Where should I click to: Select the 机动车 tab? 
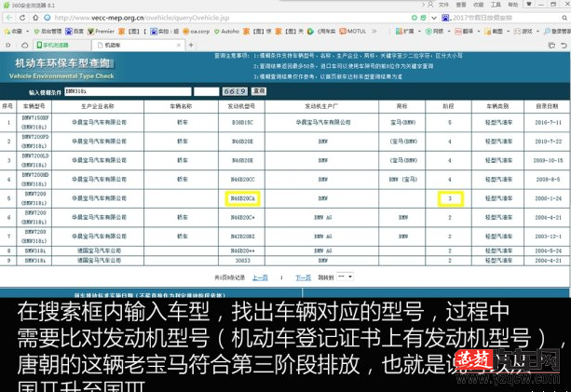(138, 45)
